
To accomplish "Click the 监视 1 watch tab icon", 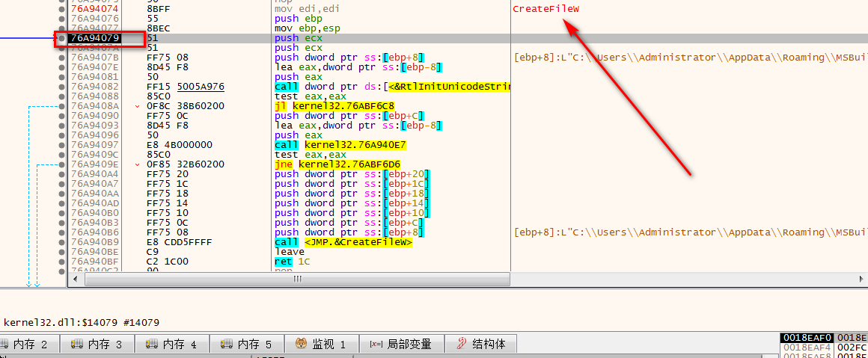I will [300, 344].
